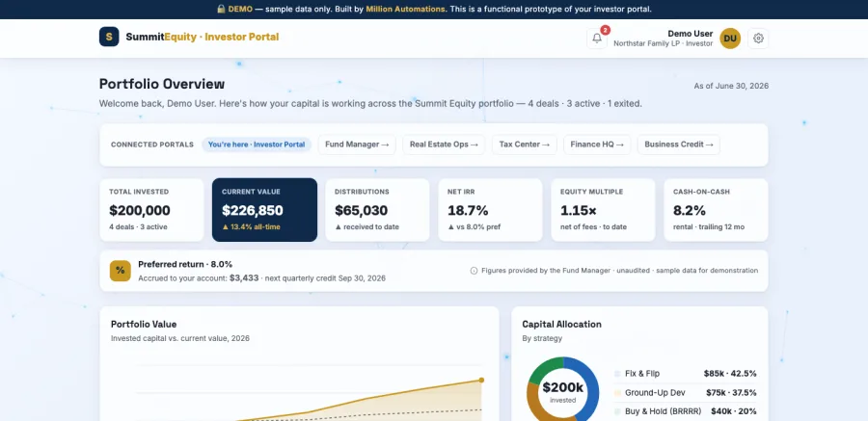Click the 'Northstar Family LP · Investor' text
This screenshot has width=868, height=421.
tap(664, 43)
